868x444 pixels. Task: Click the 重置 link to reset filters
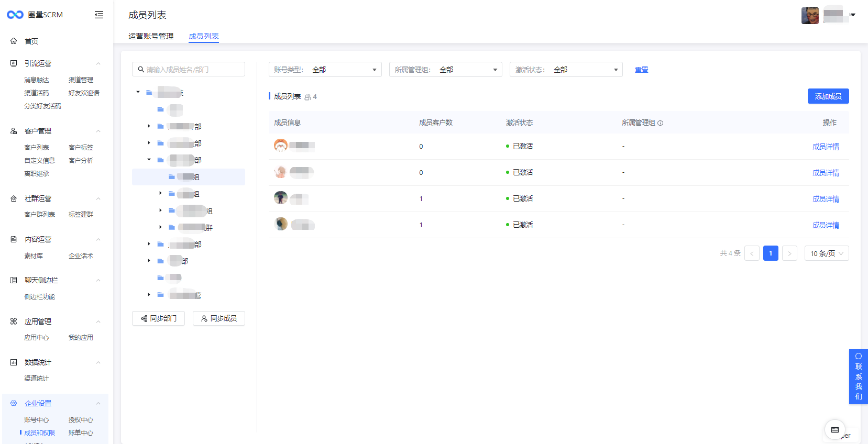click(x=641, y=70)
